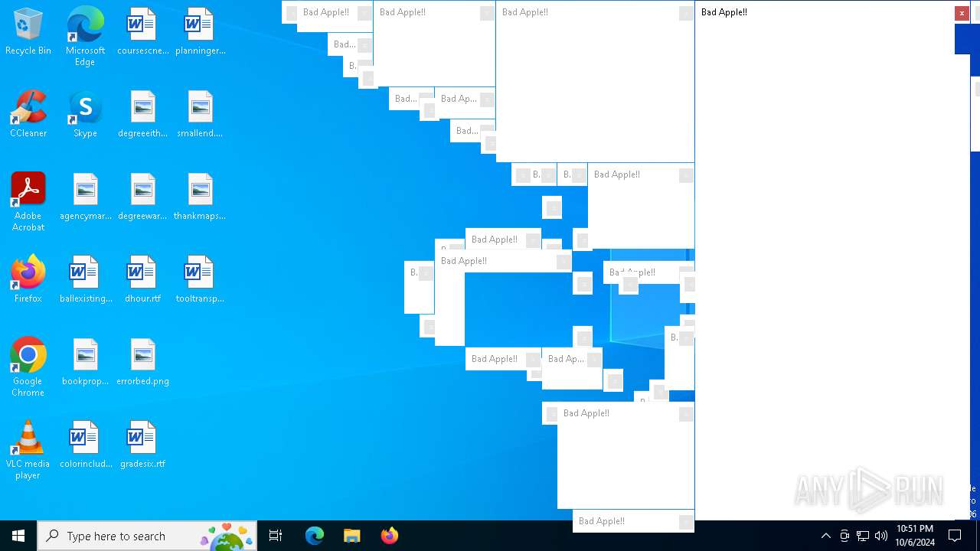Select the errorbed.png file icon
This screenshot has height=551, width=980.
coord(142,363)
